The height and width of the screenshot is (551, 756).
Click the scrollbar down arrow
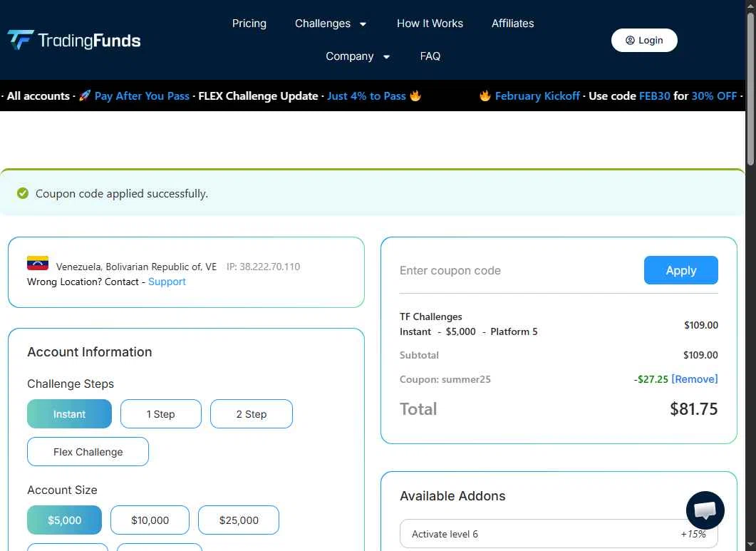[751, 546]
